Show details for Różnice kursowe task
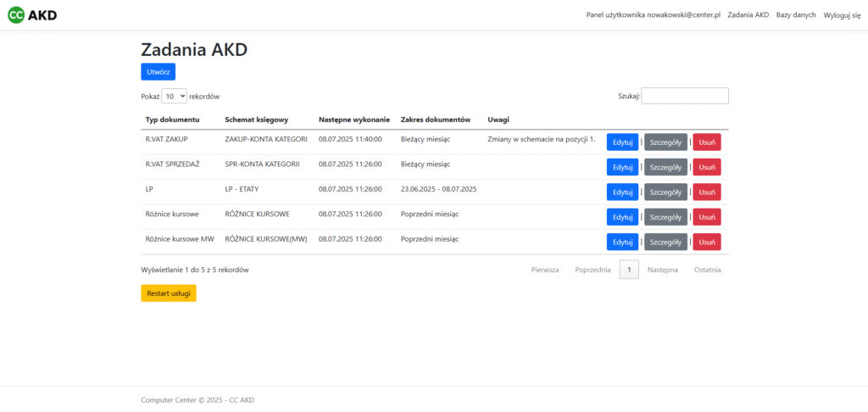Image resolution: width=868 pixels, height=412 pixels. click(x=665, y=217)
